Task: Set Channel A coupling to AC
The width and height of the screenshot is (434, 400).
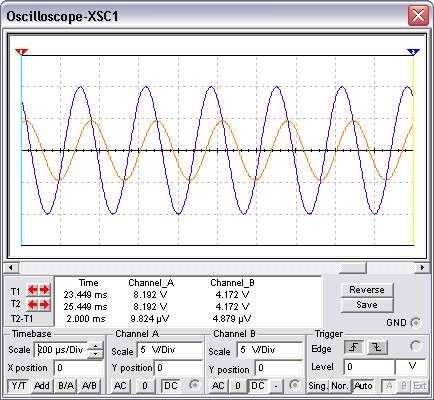Action: [120, 386]
